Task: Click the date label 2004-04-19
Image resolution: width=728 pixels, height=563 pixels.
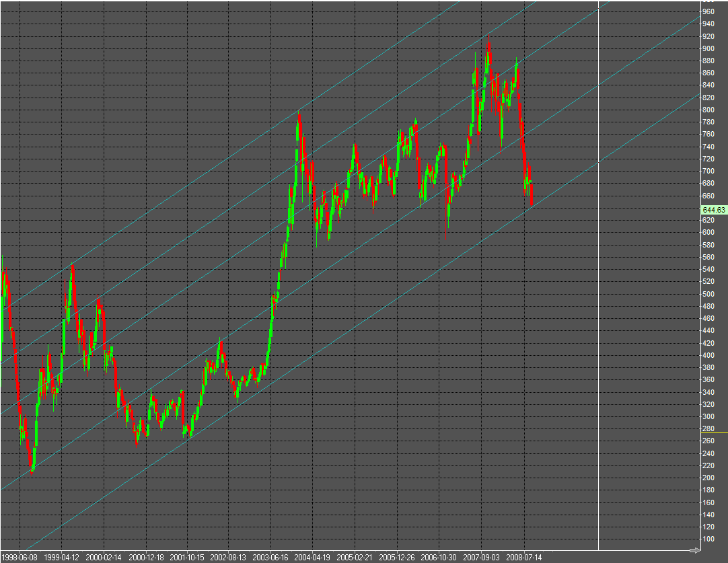Action: tap(312, 558)
